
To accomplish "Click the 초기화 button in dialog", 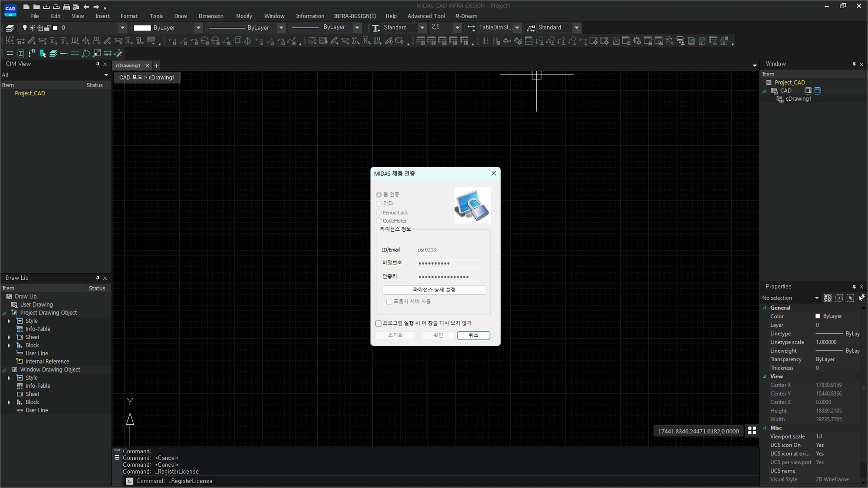I will click(x=395, y=335).
